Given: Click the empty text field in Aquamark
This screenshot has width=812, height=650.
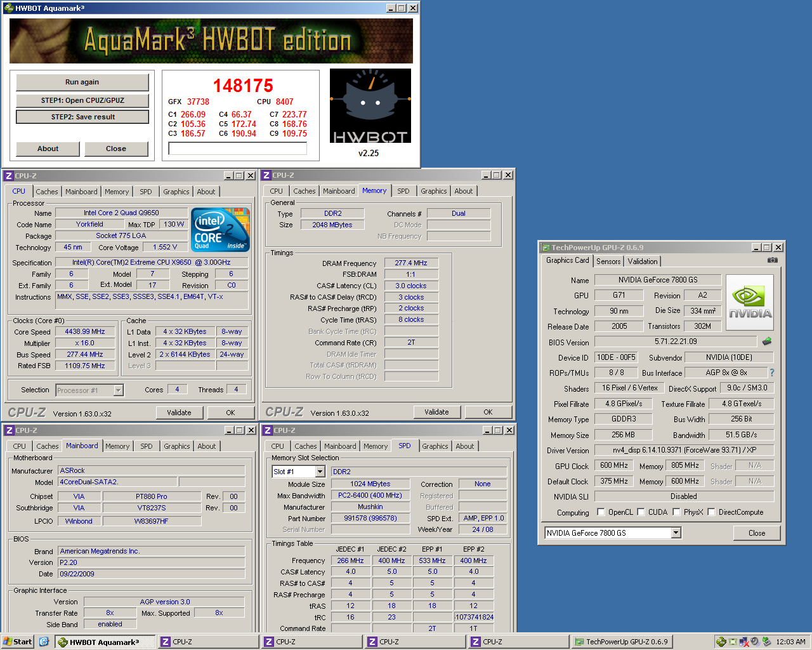Looking at the screenshot, I should (x=238, y=149).
